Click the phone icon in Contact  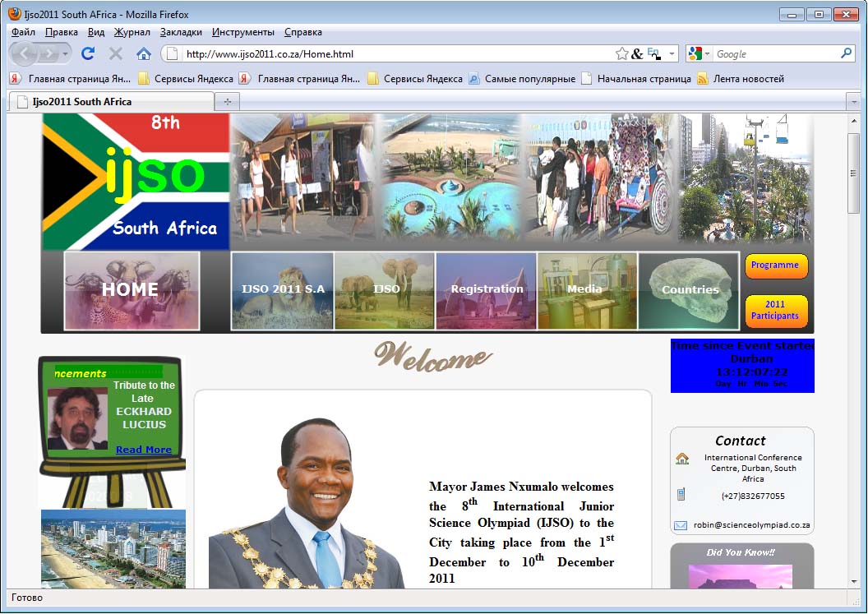click(681, 495)
